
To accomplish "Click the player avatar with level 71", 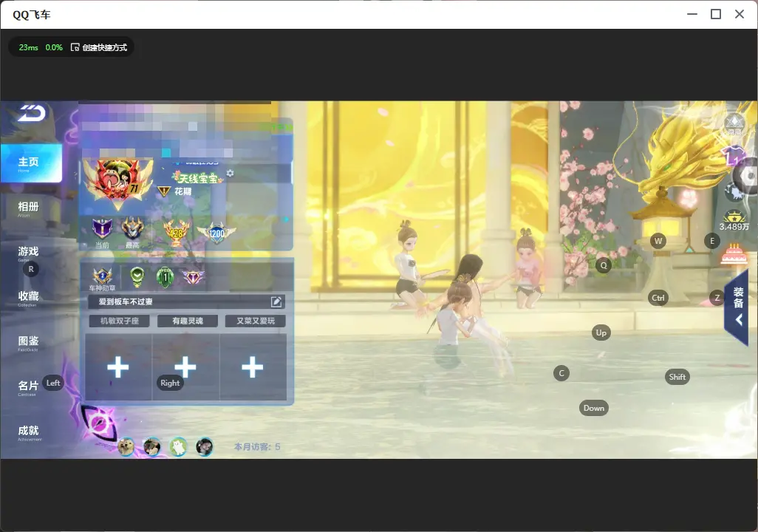I will 118,183.
